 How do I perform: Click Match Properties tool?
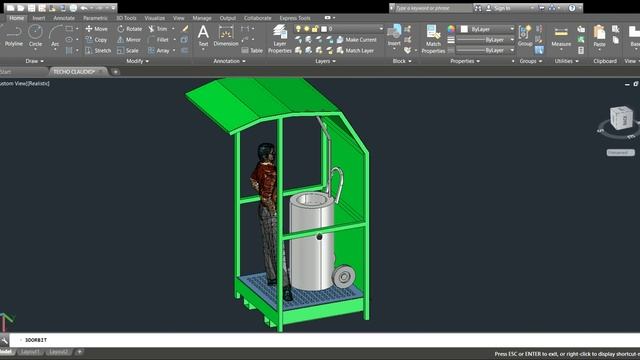[433, 39]
